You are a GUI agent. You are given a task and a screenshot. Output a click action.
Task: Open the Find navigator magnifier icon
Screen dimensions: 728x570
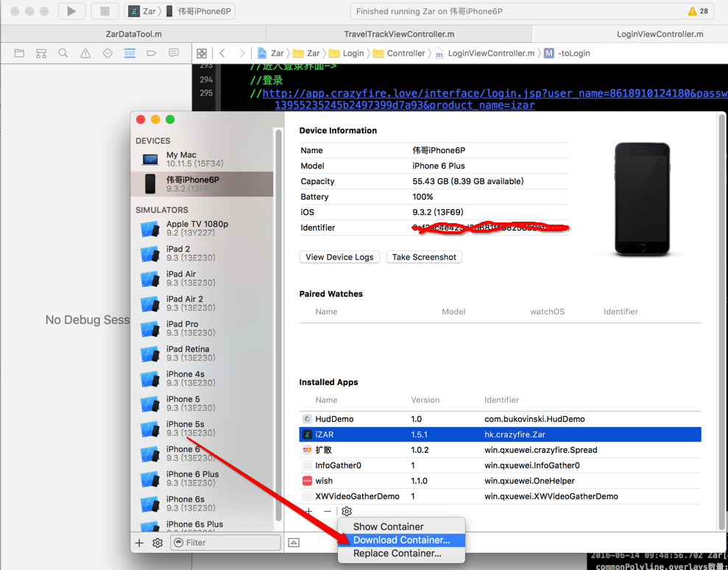[x=63, y=53]
